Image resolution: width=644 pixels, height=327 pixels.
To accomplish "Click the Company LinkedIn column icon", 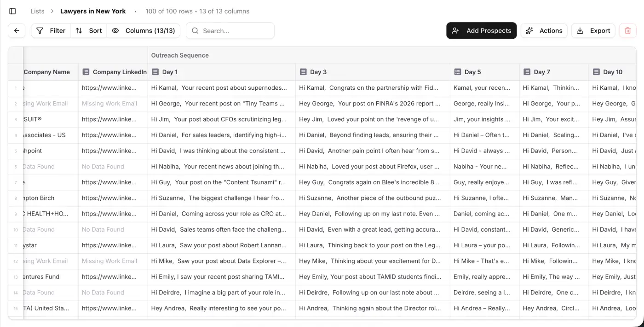I will pos(86,72).
